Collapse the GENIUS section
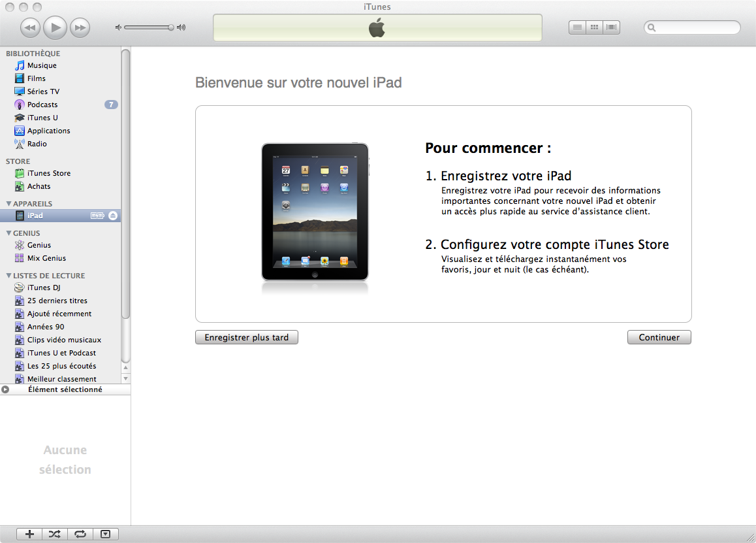Image resolution: width=756 pixels, height=543 pixels. pyautogui.click(x=8, y=233)
